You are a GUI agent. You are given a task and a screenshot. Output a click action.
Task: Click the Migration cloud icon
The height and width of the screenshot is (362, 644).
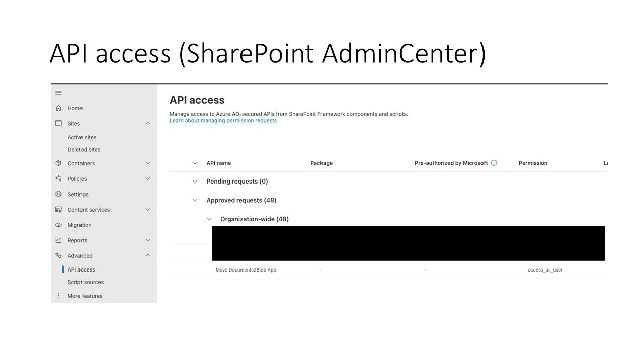pyautogui.click(x=58, y=225)
